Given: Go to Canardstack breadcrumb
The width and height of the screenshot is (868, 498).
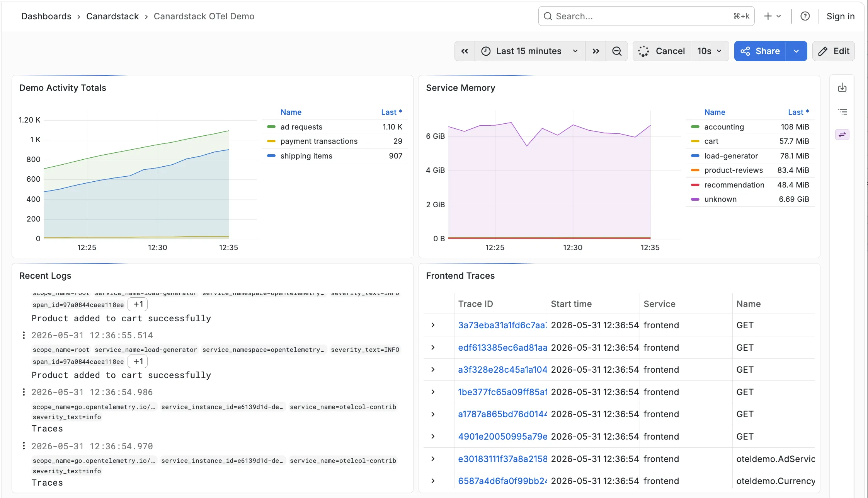Looking at the screenshot, I should tap(112, 16).
